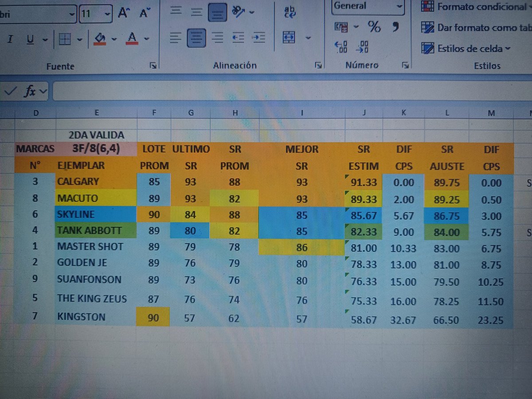Open the underline style dropdown arrow
The height and width of the screenshot is (399, 532).
45,40
